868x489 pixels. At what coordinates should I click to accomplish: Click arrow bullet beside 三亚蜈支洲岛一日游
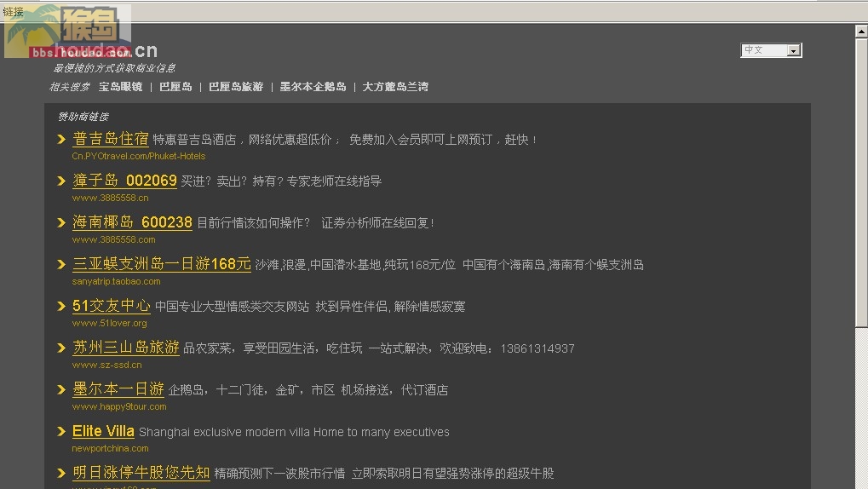[61, 265]
